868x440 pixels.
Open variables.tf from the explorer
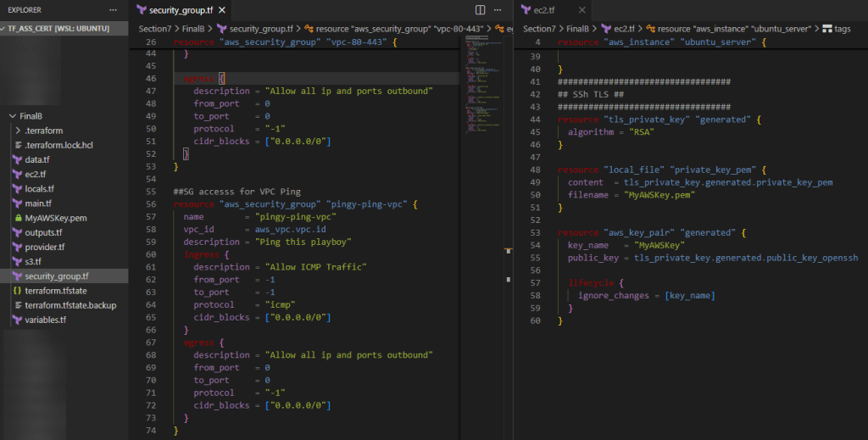44,320
